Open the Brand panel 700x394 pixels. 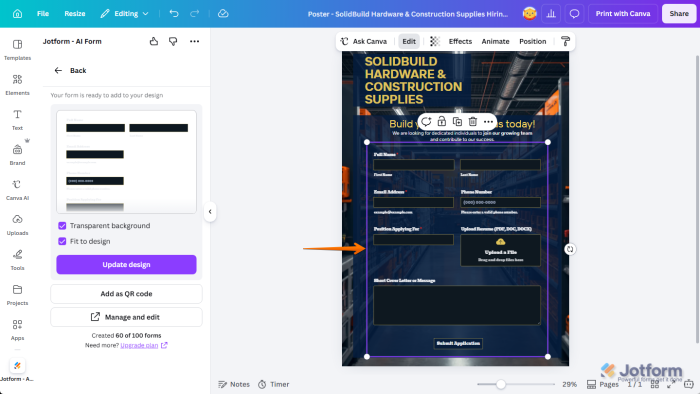point(17,155)
